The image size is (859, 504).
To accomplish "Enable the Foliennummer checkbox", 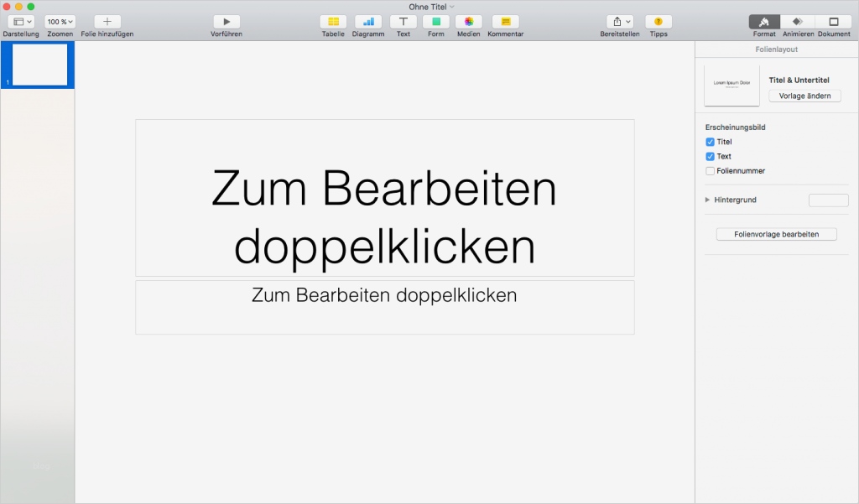I will (710, 170).
